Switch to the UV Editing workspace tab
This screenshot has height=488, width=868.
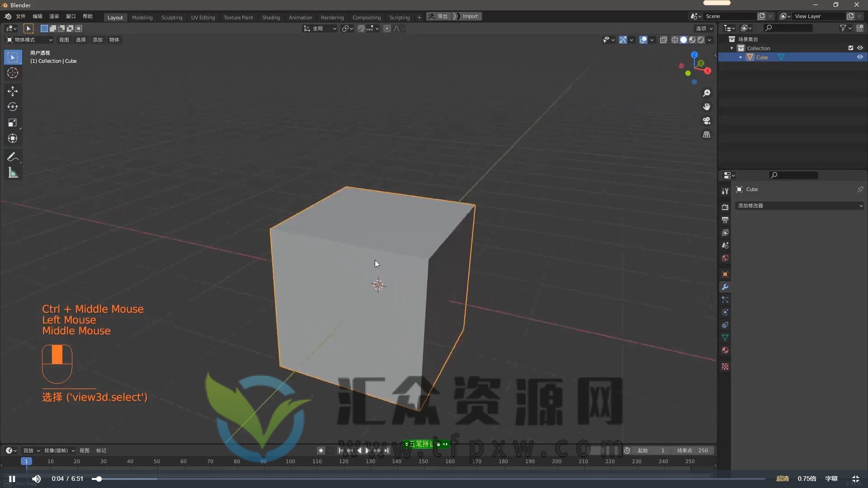point(203,17)
